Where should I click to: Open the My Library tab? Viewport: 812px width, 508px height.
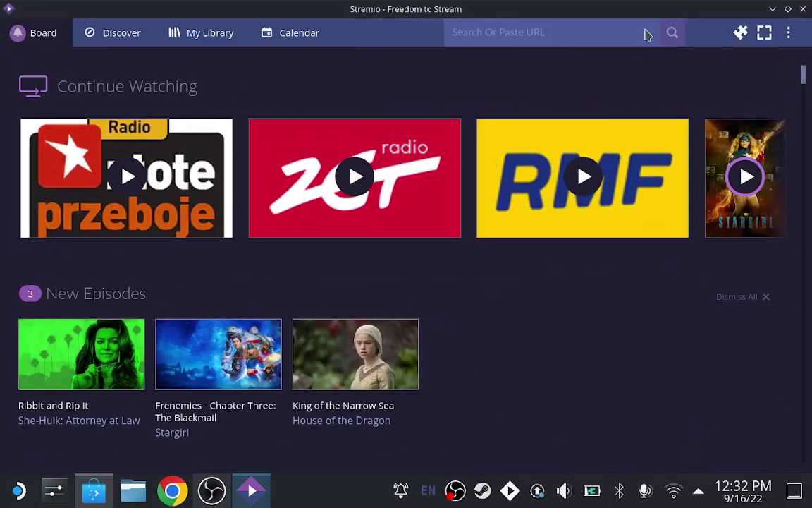point(202,32)
